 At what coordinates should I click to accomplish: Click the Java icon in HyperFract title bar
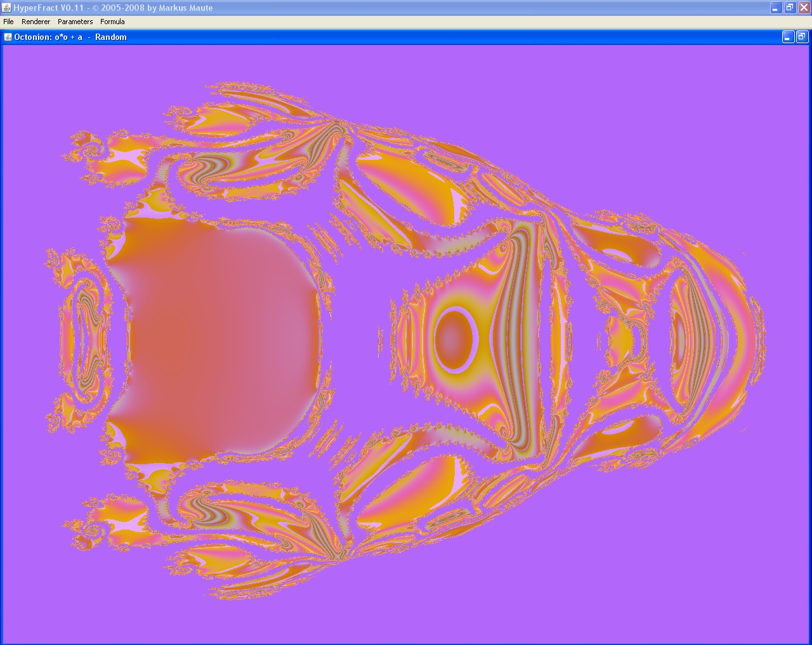click(6, 8)
